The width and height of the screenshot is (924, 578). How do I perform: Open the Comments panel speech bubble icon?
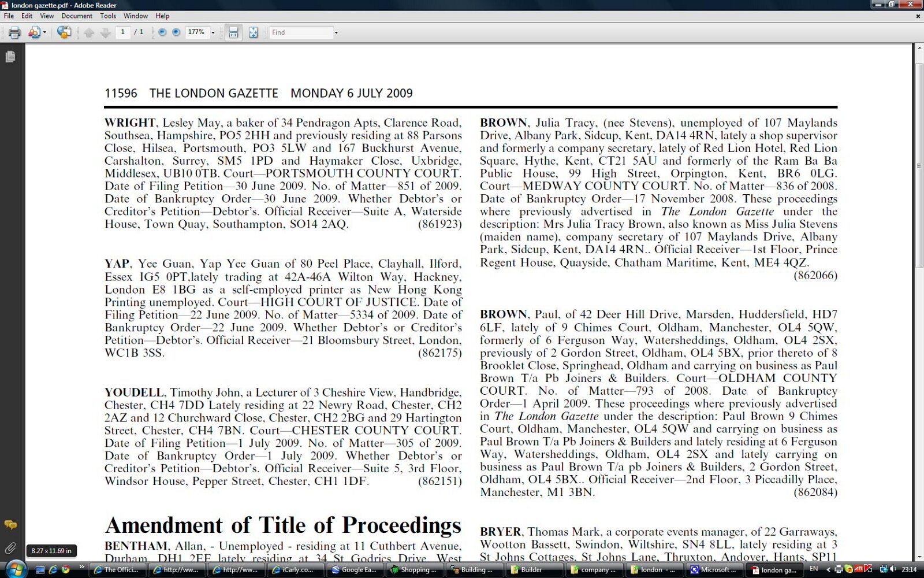click(x=10, y=525)
